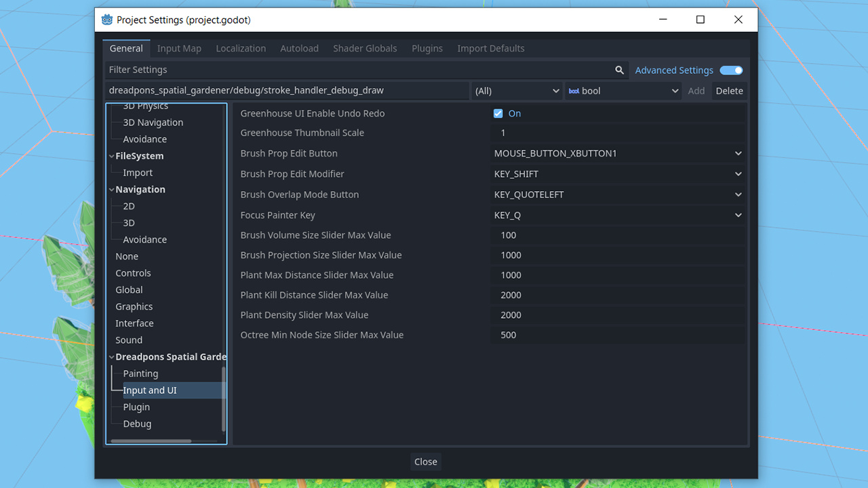The height and width of the screenshot is (488, 868).
Task: Open the bool property type dropdown
Action: point(623,91)
